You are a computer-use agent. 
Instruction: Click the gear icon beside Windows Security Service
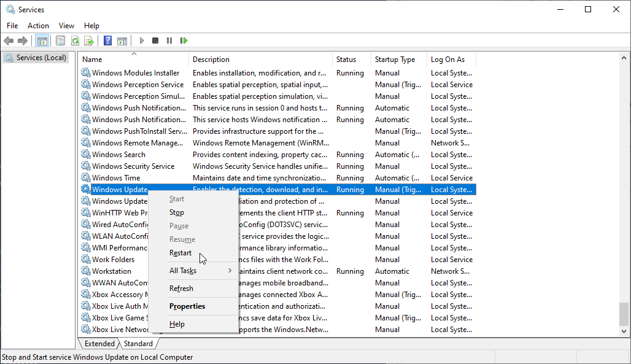point(86,166)
